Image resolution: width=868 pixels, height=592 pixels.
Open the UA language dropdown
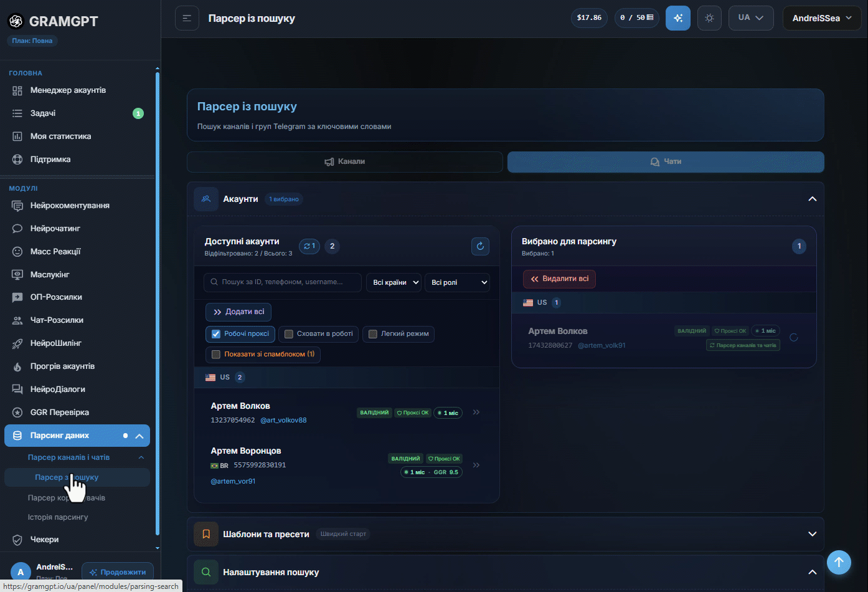point(751,18)
